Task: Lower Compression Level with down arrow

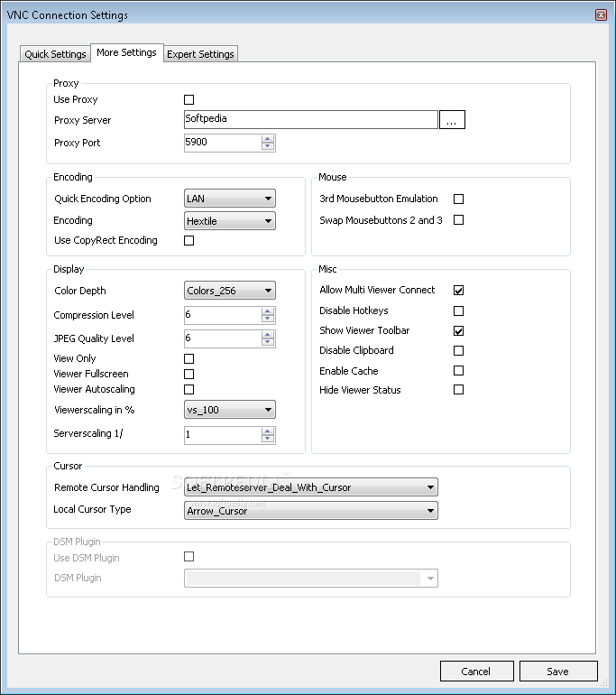Action: click(x=268, y=319)
